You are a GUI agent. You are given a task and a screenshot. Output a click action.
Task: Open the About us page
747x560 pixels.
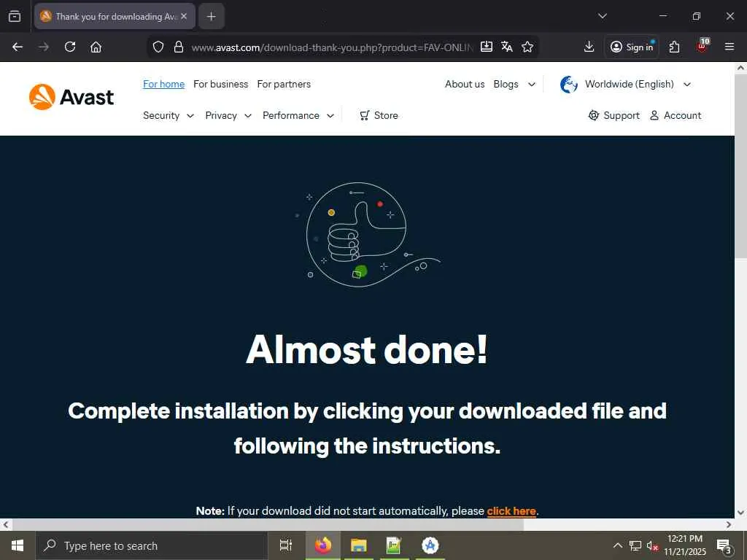[x=465, y=85]
